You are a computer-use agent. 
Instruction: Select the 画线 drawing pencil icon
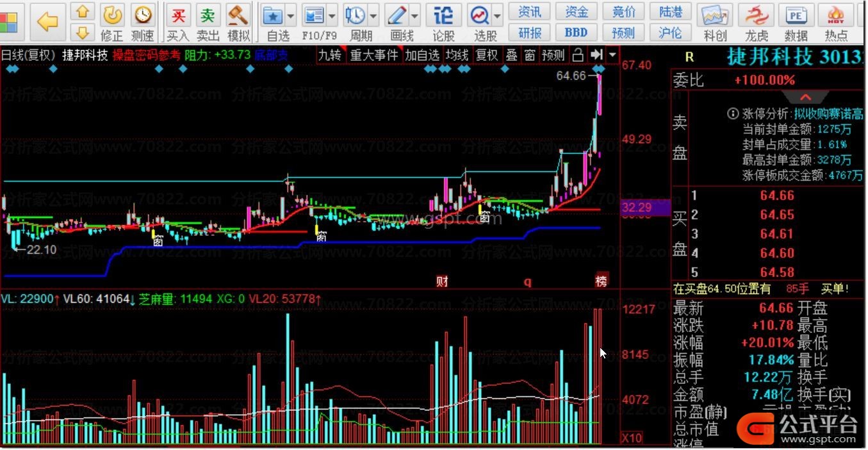pos(398,22)
